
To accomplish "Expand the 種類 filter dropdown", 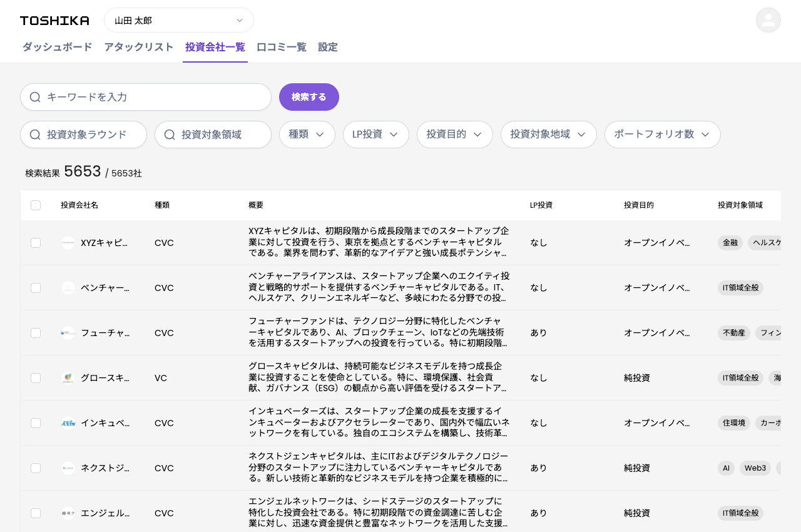I will [x=307, y=135].
